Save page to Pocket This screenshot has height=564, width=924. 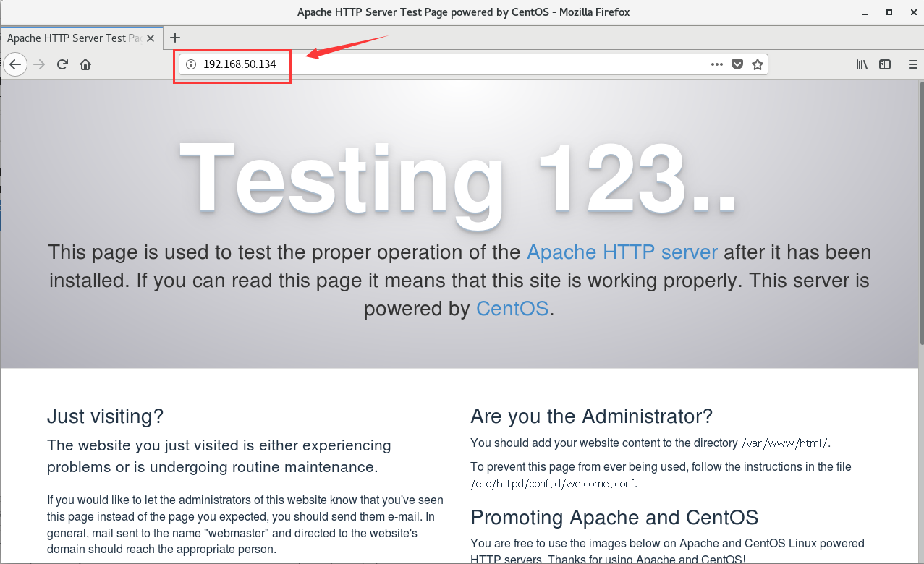[x=737, y=64]
